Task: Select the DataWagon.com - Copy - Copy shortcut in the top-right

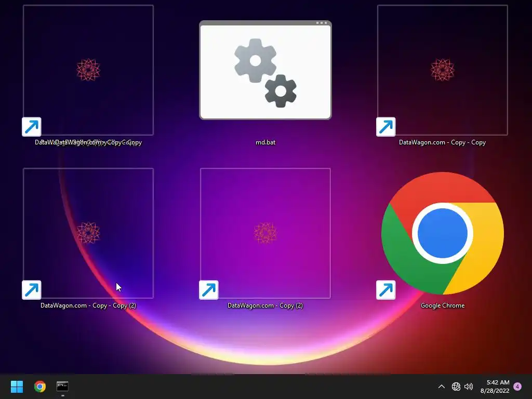Action: pyautogui.click(x=442, y=70)
